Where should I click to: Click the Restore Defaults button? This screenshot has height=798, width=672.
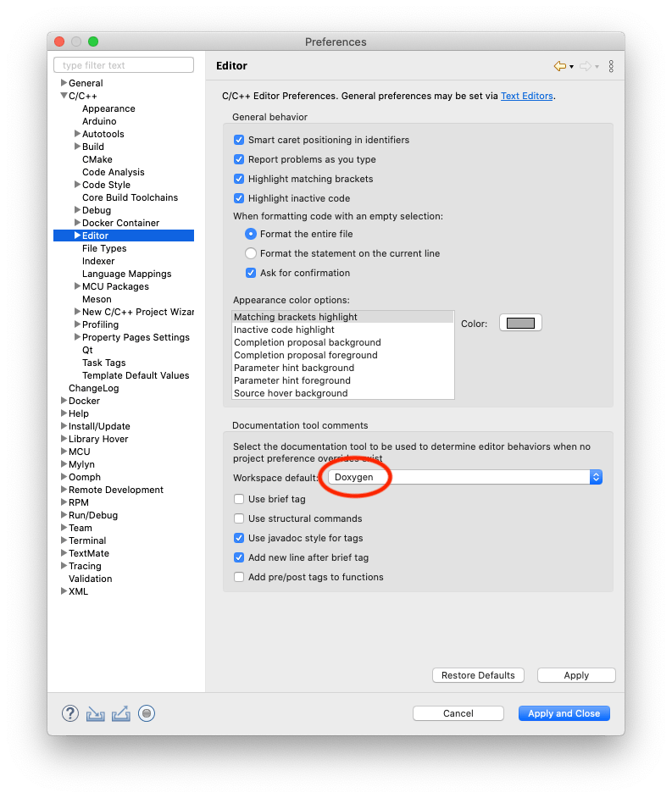coord(478,675)
